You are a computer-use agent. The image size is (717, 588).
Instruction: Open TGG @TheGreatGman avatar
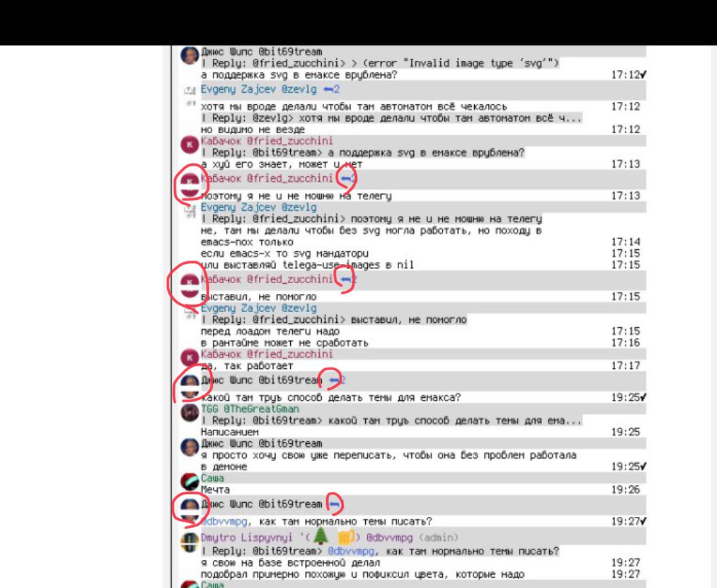pyautogui.click(x=189, y=413)
